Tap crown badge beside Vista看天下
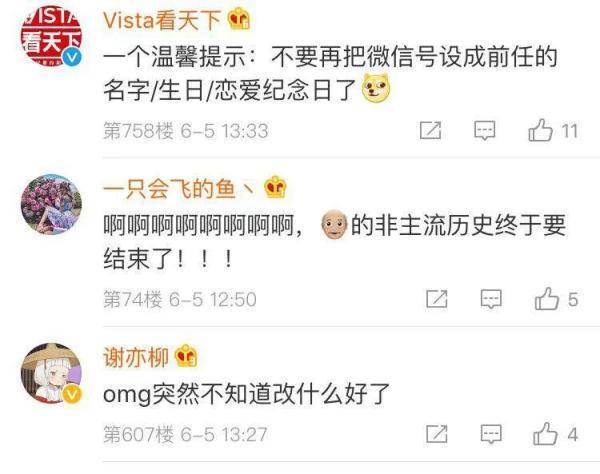The image size is (600, 474). (x=239, y=19)
